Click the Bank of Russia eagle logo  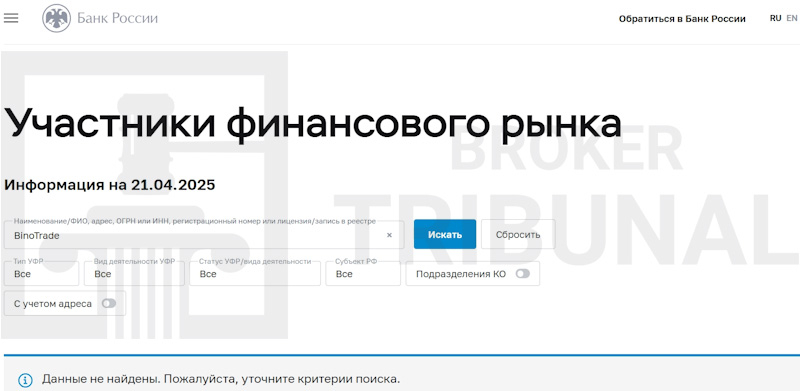click(x=56, y=18)
